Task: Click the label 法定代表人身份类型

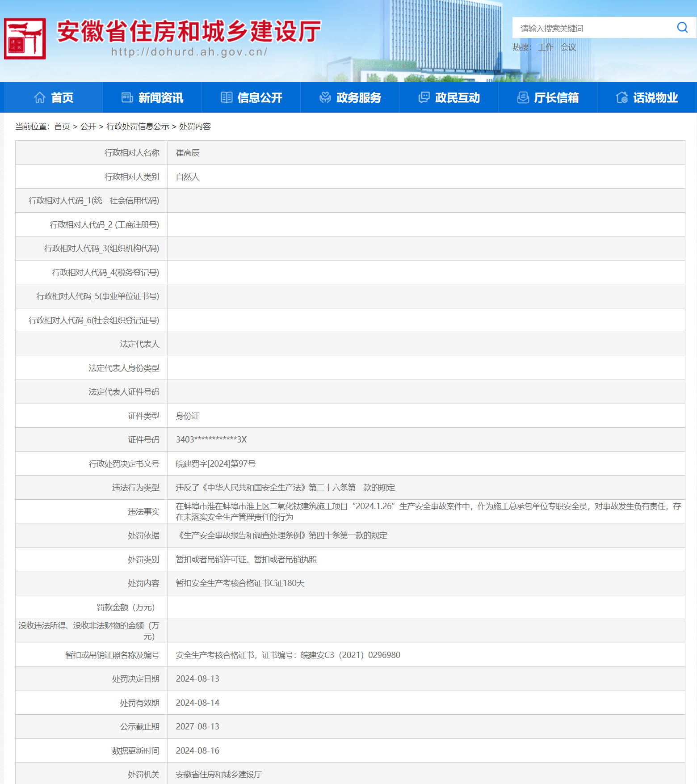Action: 124,368
